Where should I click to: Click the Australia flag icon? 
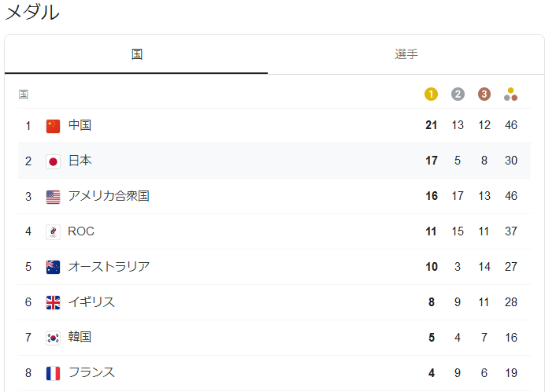tap(53, 267)
